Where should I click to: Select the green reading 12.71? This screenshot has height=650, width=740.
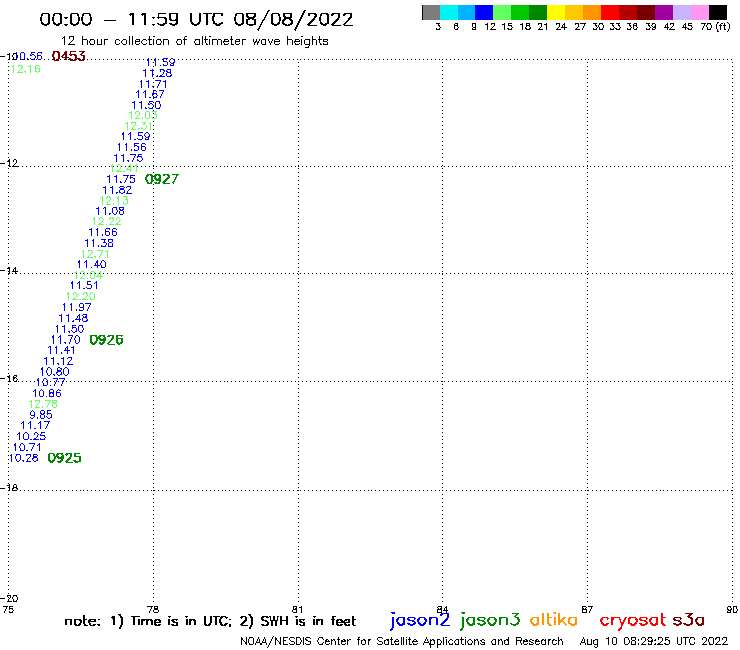coord(95,254)
